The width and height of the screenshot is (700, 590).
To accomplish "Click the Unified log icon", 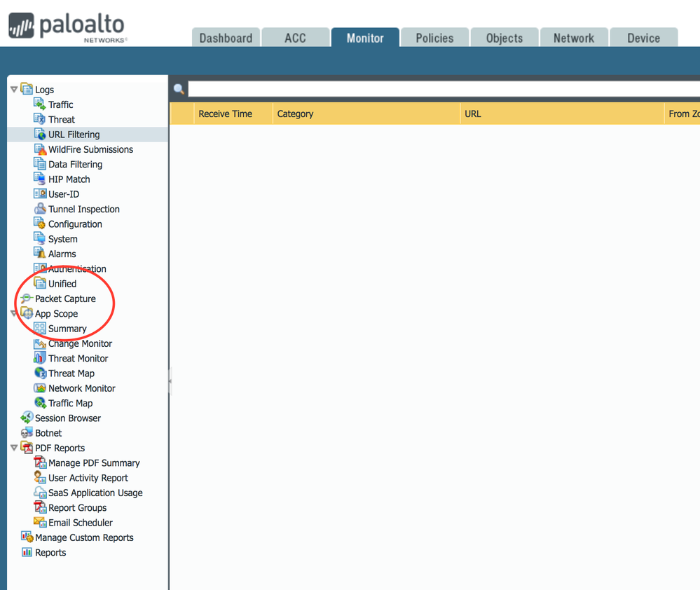I will pos(40,283).
